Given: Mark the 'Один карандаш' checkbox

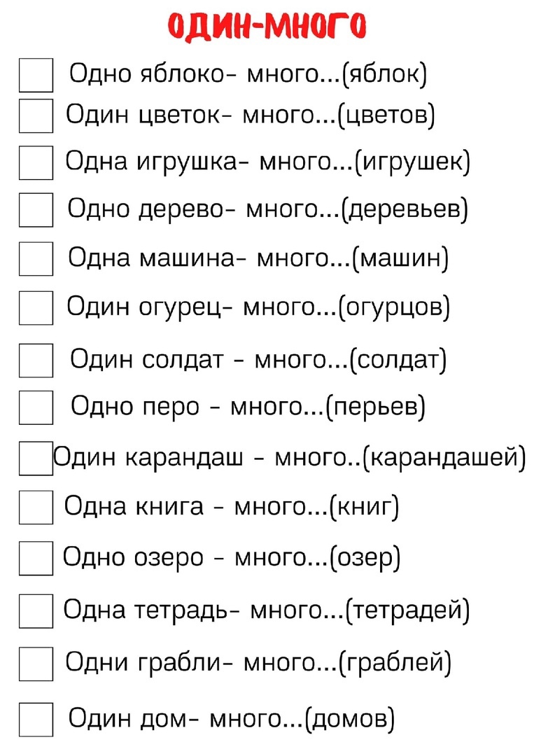Looking at the screenshot, I should pyautogui.click(x=36, y=458).
